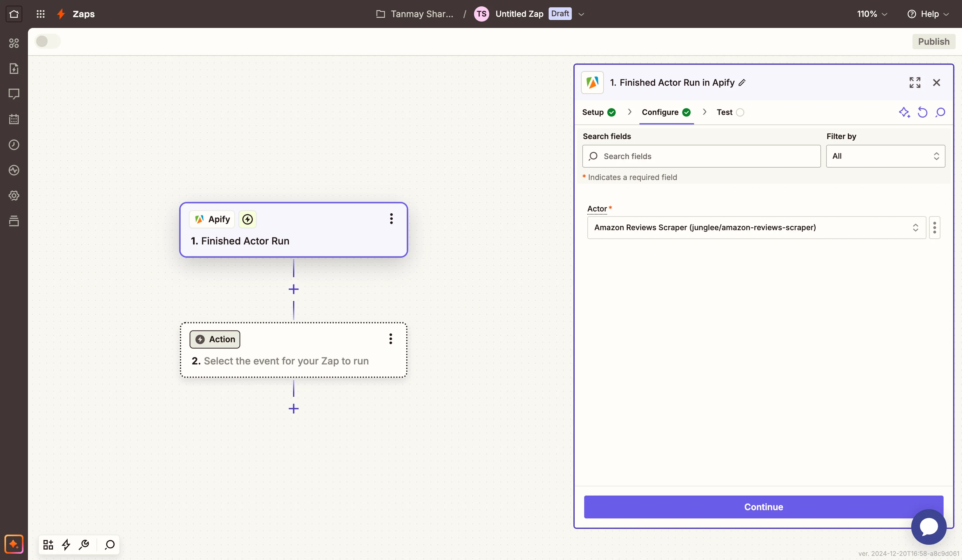Open the Filter by All dropdown
This screenshot has height=560, width=962.
tap(885, 156)
